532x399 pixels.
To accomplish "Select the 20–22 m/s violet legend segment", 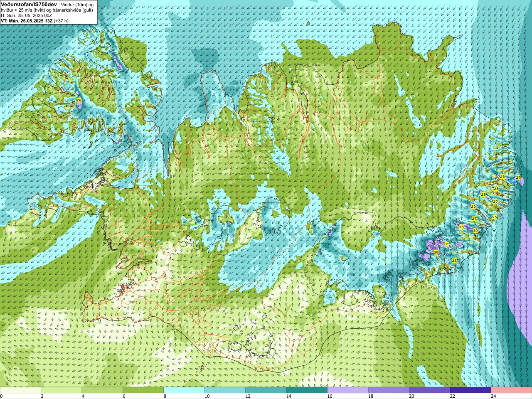I will [430, 390].
